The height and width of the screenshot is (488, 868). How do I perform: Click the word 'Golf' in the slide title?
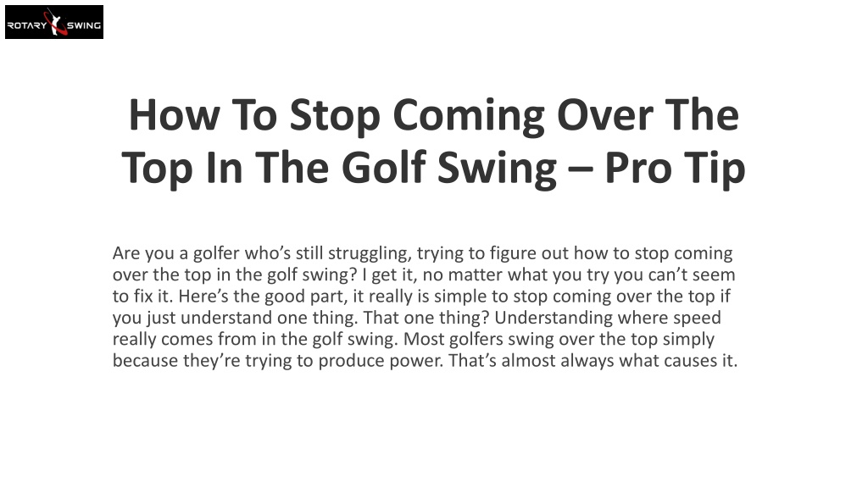click(384, 168)
